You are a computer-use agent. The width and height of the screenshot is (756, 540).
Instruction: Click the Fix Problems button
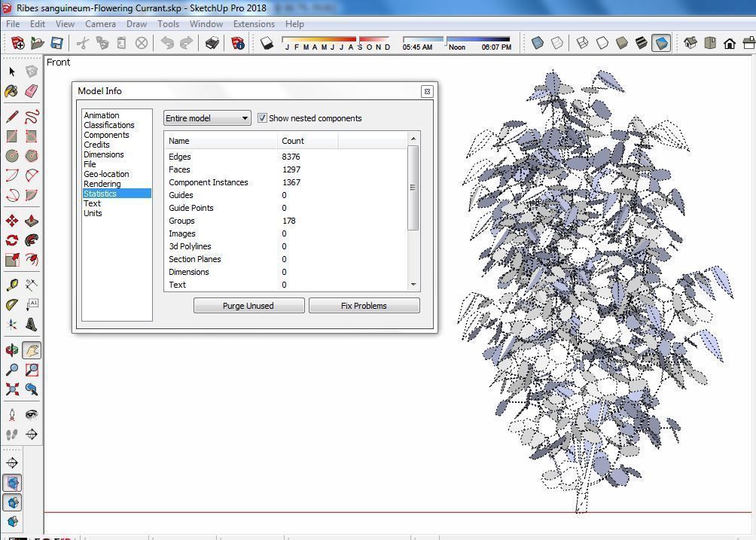tap(364, 306)
